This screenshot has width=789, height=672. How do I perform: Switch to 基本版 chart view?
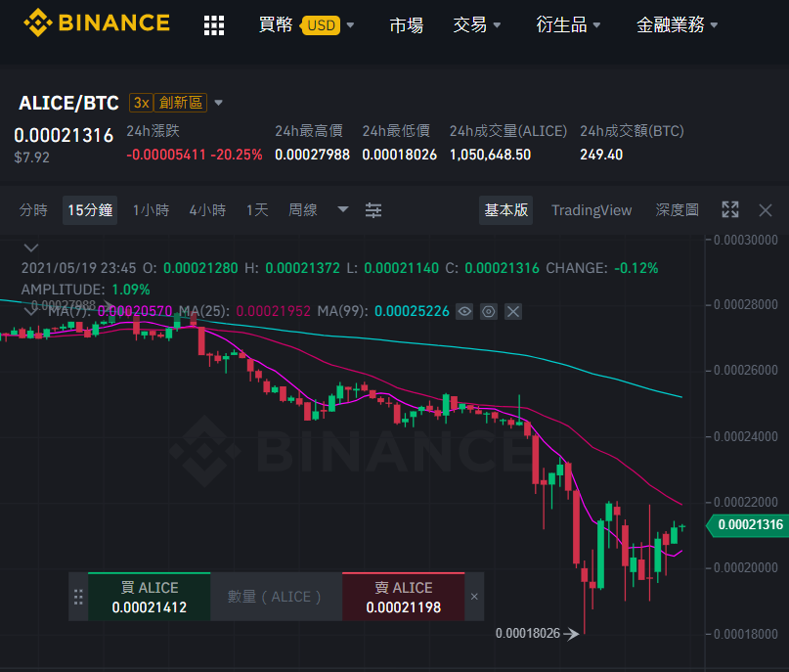505,210
